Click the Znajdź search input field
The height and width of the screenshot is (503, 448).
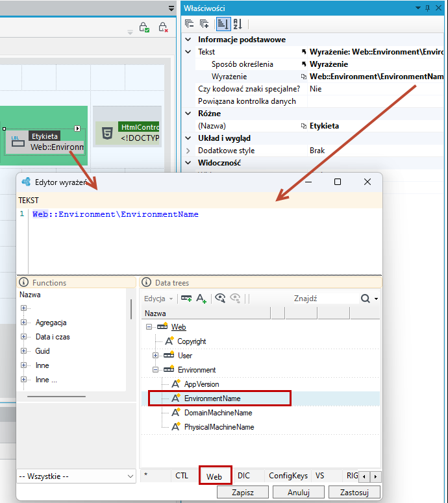(325, 299)
